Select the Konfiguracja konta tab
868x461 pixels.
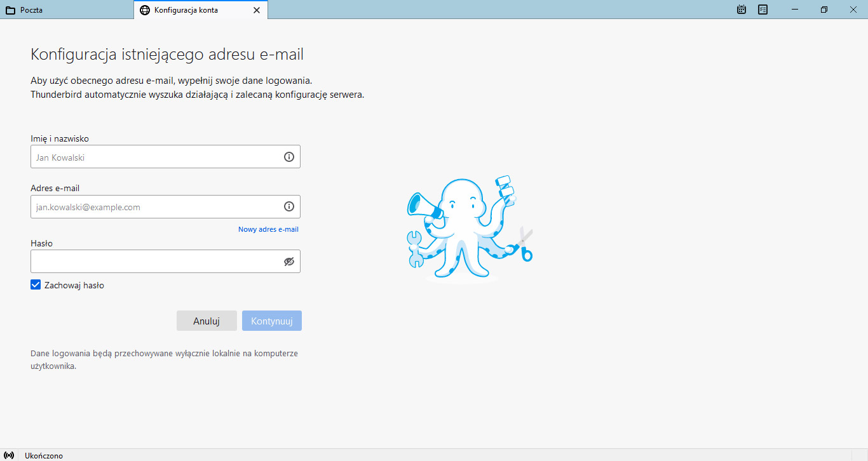[x=201, y=10]
